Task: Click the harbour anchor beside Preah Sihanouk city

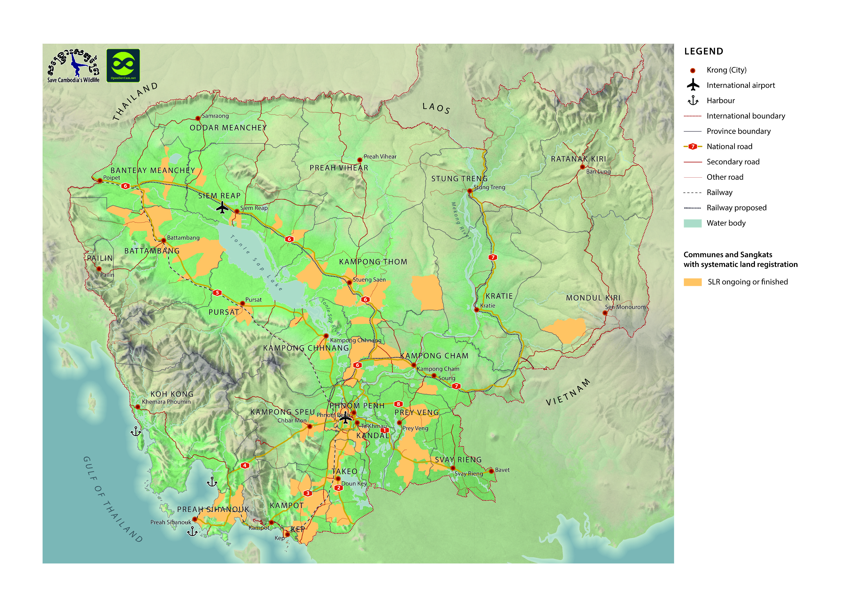Action: point(192,531)
